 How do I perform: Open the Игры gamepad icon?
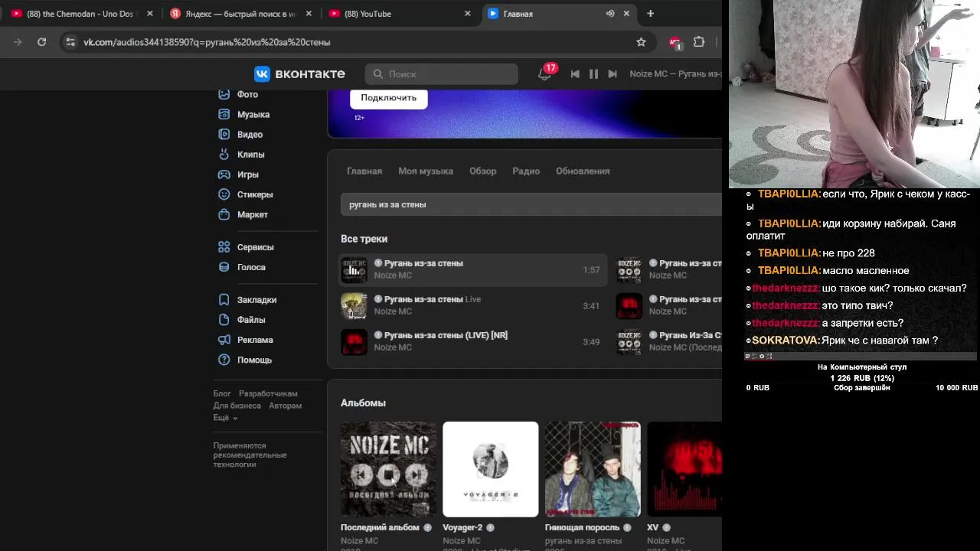pos(224,174)
